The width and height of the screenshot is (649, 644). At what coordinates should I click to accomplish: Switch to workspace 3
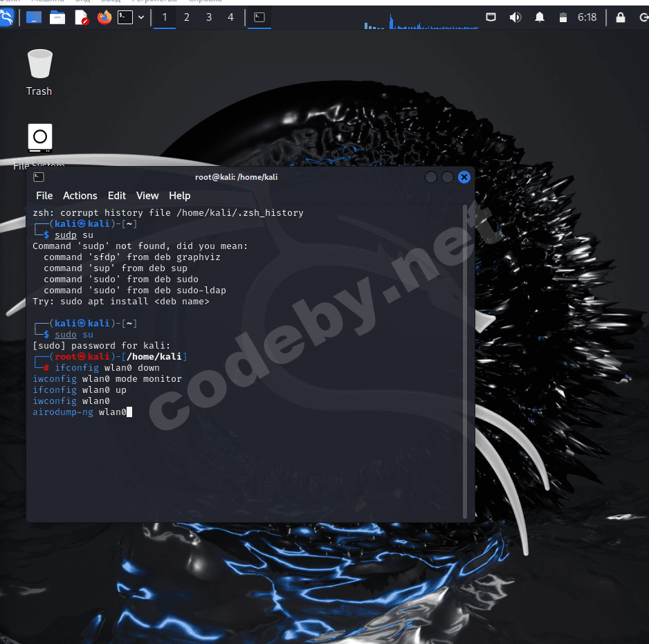pyautogui.click(x=209, y=17)
